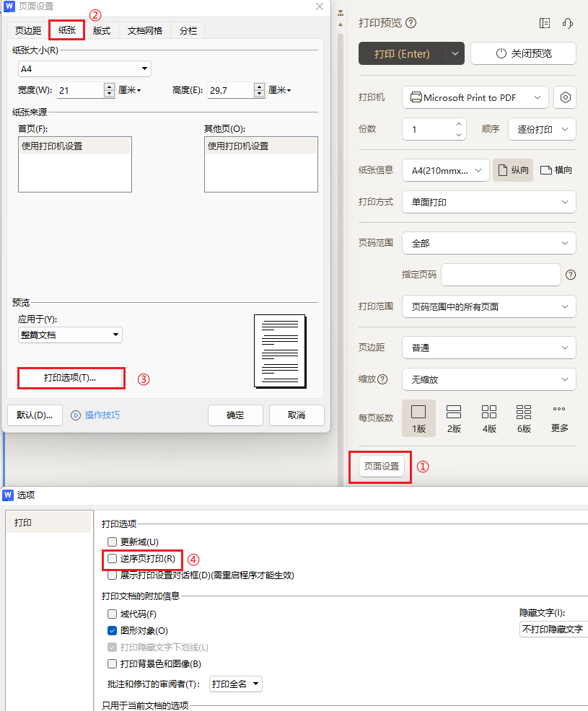Switch to the 文档网格 tab
588x711 pixels.
pyautogui.click(x=145, y=30)
